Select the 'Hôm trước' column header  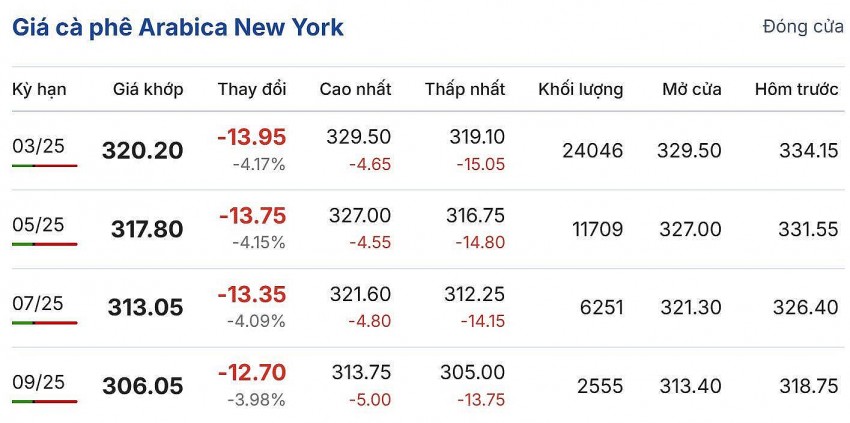click(x=796, y=90)
